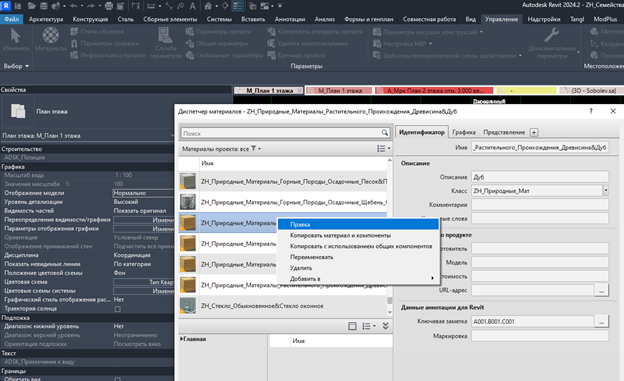Switch to the Представление tab
Image resolution: width=624 pixels, height=381 pixels.
pos(504,132)
